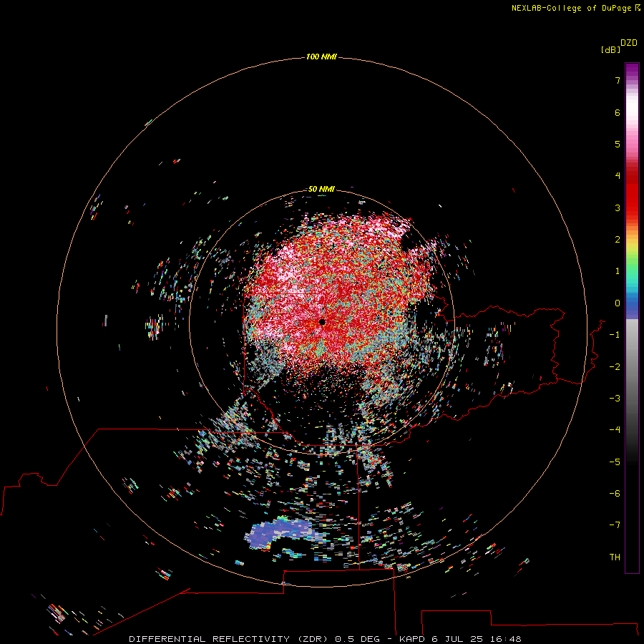Click the colorbar value 1 label

(618, 271)
